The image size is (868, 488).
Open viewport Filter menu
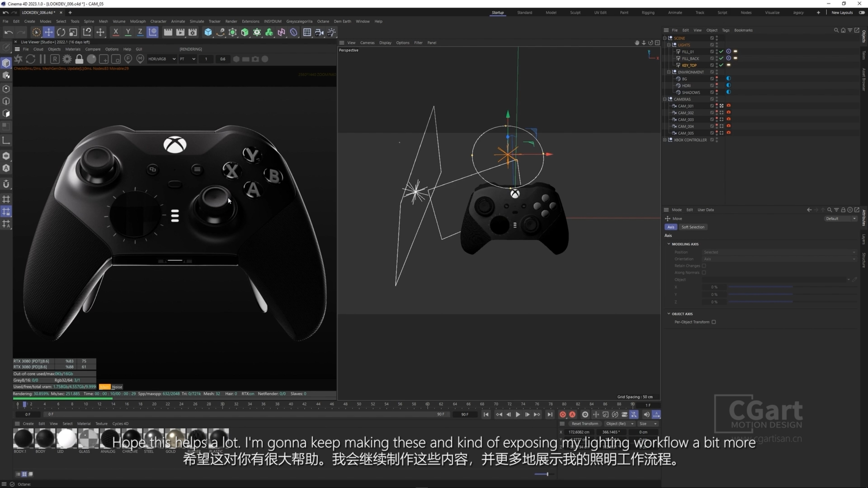[418, 43]
